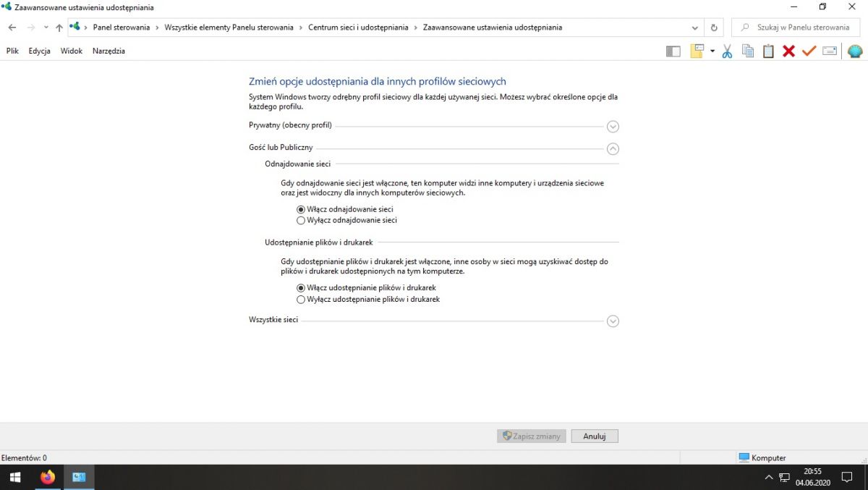
Task: Click the network tray icon
Action: click(x=784, y=478)
